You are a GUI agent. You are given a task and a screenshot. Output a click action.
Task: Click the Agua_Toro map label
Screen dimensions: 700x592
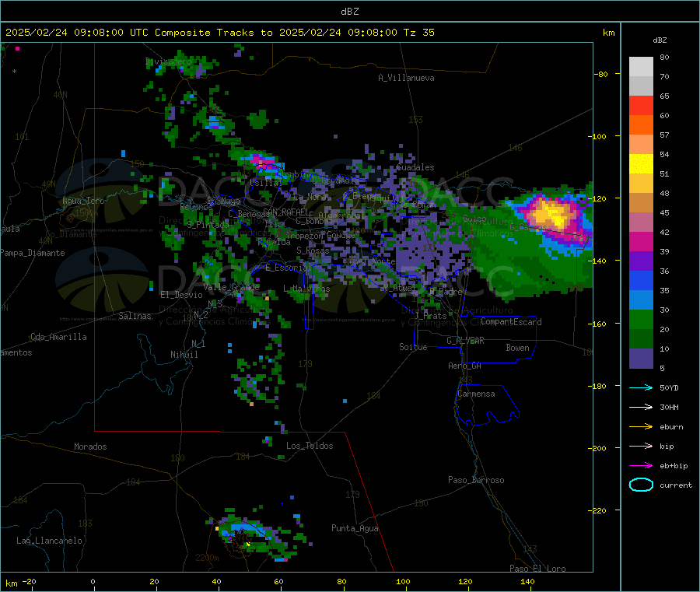pos(83,201)
